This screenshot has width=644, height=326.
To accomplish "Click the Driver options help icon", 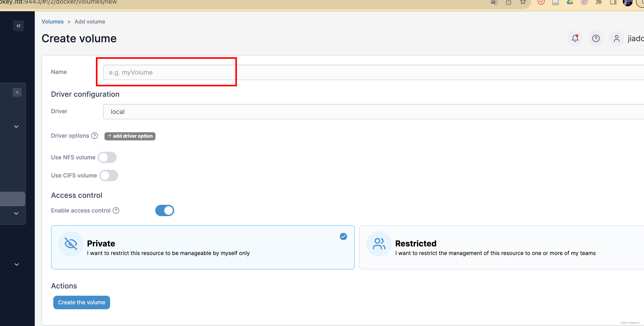I will pyautogui.click(x=95, y=136).
